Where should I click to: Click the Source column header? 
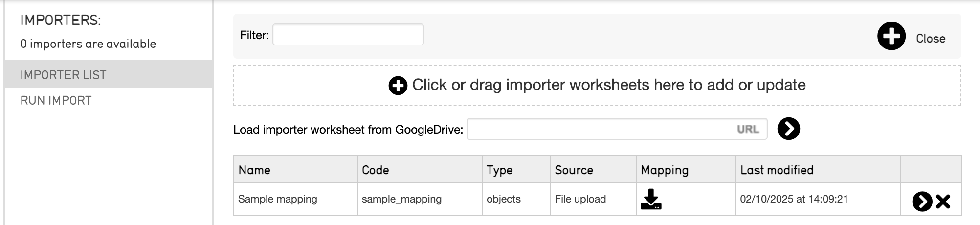click(593, 170)
